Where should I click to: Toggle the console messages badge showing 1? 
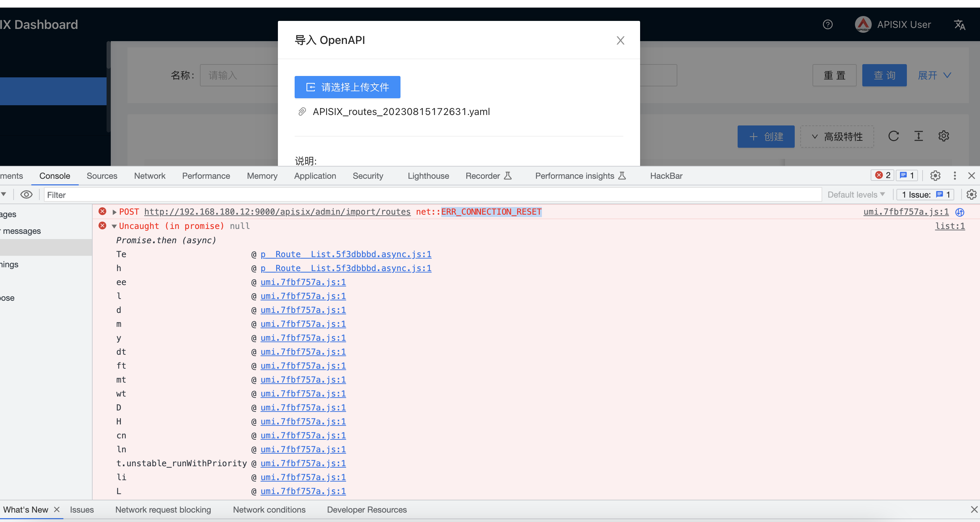point(907,175)
